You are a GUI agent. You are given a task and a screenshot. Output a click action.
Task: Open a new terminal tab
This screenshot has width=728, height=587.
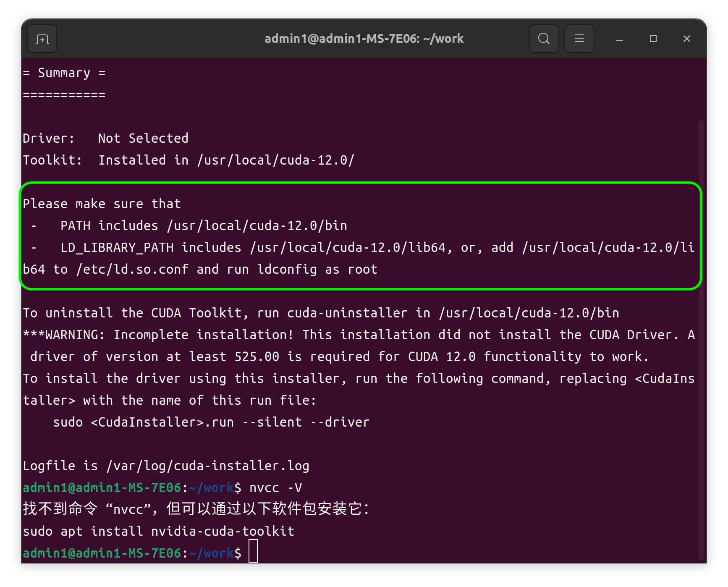pyautogui.click(x=42, y=39)
